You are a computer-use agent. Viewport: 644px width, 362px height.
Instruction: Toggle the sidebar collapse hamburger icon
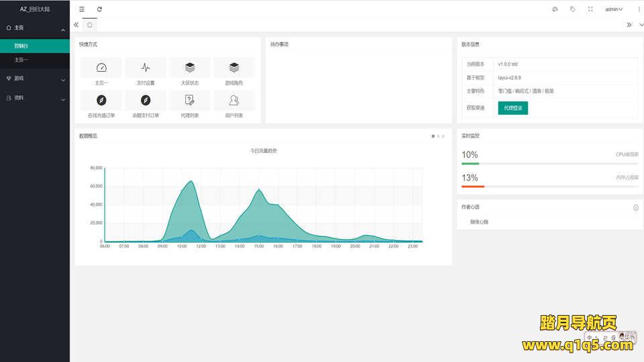[82, 9]
